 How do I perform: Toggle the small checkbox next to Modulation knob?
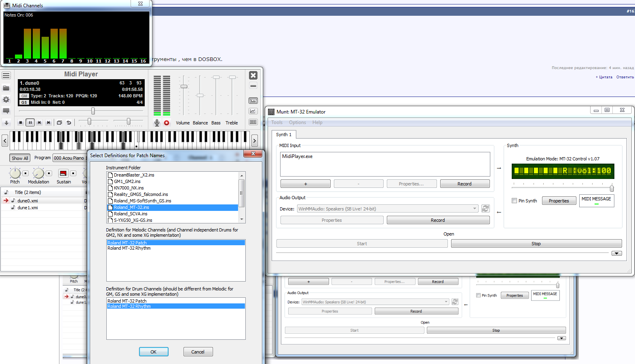coord(49,173)
